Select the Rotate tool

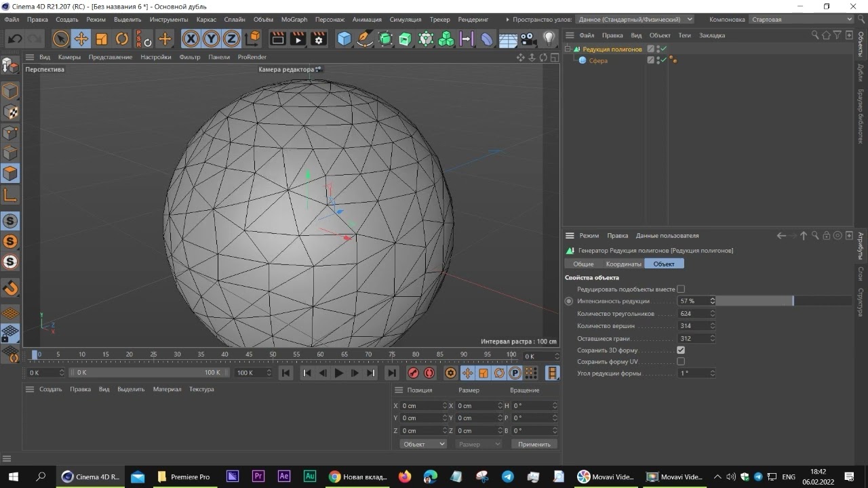pyautogui.click(x=122, y=39)
